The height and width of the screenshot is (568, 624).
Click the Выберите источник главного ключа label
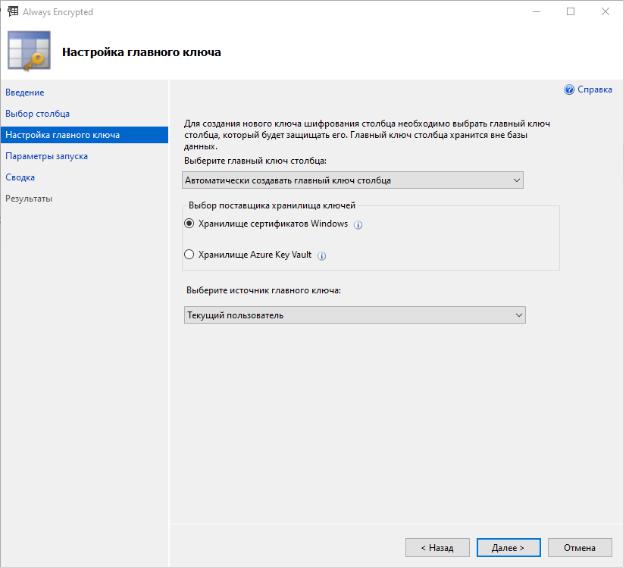[x=263, y=290]
